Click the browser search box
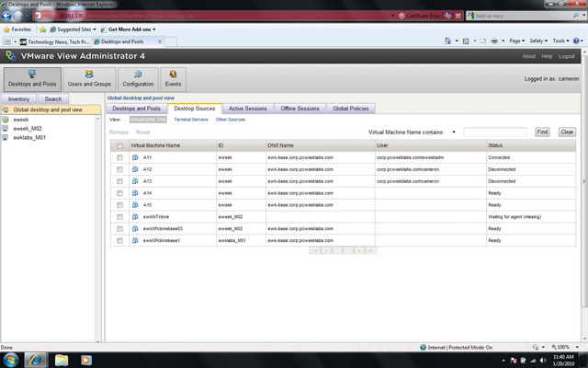Screen dimensions: 588x368 (x=523, y=16)
